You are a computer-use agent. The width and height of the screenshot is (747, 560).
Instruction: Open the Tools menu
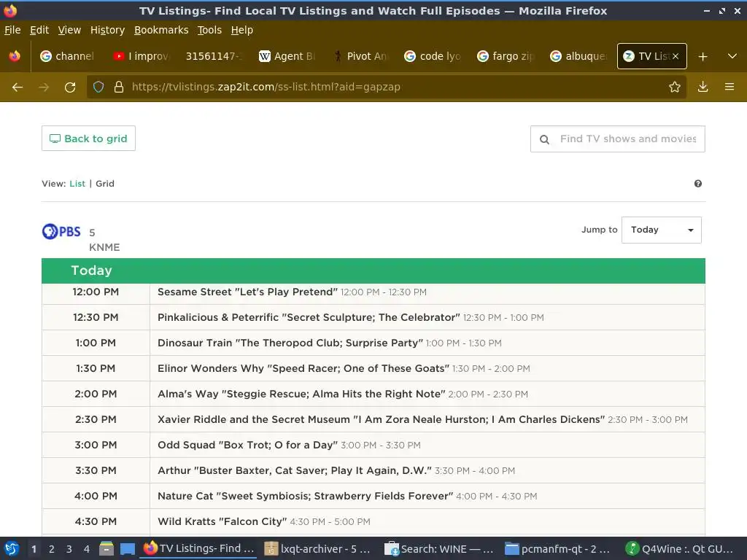coord(209,30)
